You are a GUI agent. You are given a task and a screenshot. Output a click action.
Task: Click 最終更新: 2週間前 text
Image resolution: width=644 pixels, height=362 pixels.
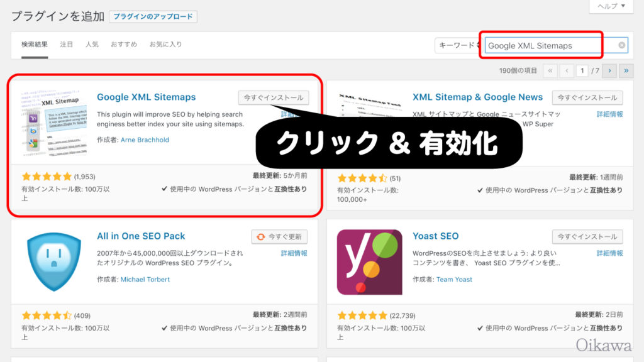(280, 315)
